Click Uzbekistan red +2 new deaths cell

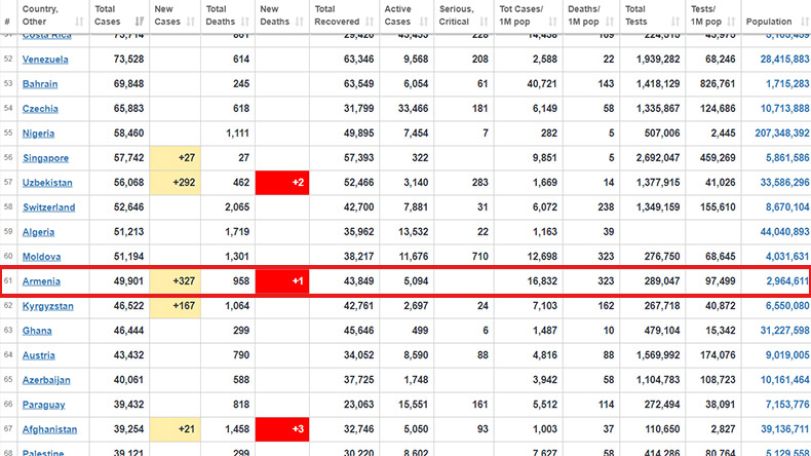coord(282,183)
